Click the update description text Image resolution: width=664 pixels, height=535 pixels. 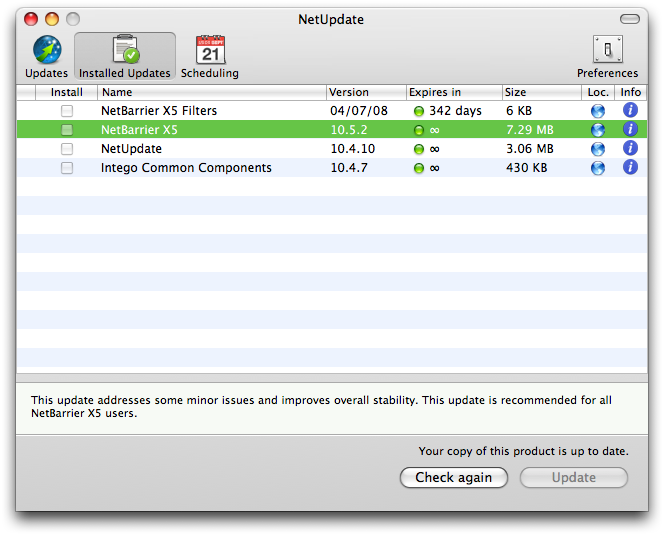point(321,407)
